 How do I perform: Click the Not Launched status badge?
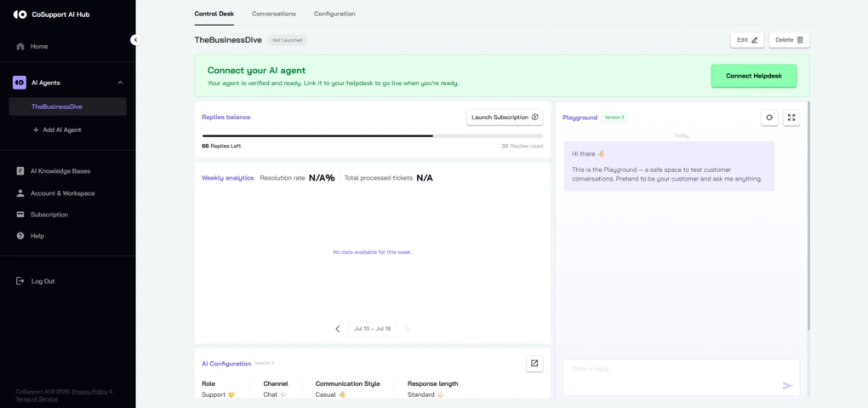click(288, 40)
